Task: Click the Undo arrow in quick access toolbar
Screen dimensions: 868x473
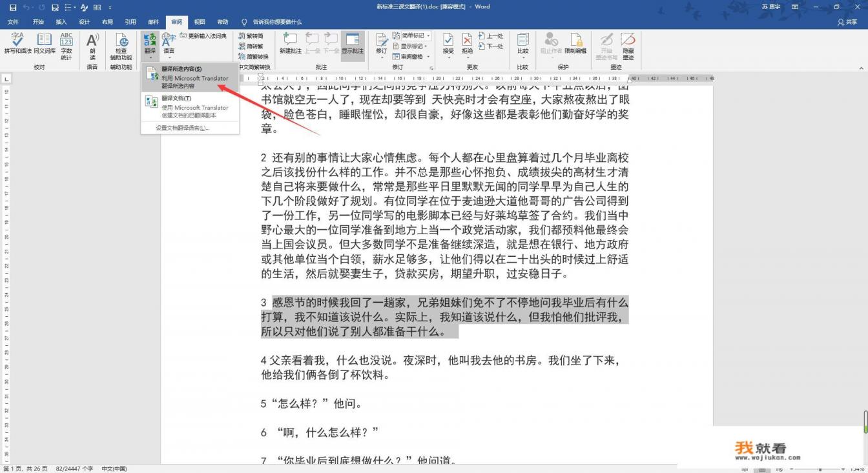Action: pos(28,7)
